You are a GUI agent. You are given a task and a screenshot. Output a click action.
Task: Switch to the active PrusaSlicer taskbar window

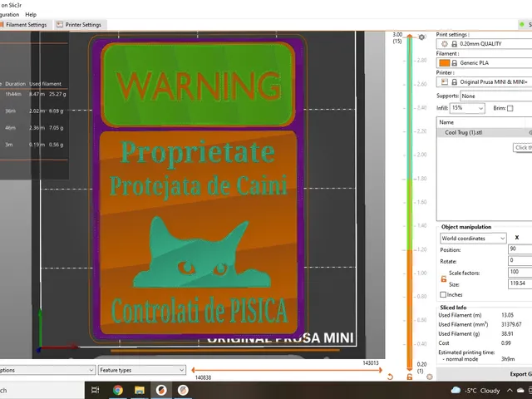pos(161,390)
